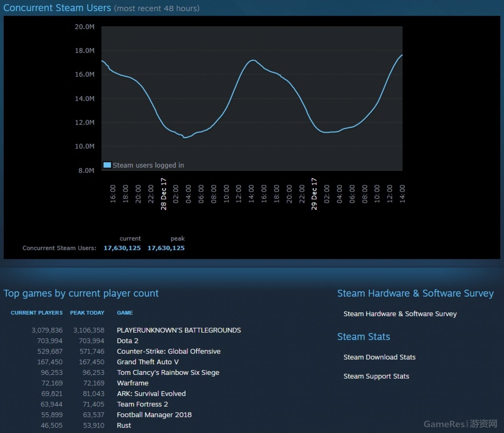Viewport: 504px width, 433px height.
Task: Open Steam Support Stats link
Action: pyautogui.click(x=376, y=376)
